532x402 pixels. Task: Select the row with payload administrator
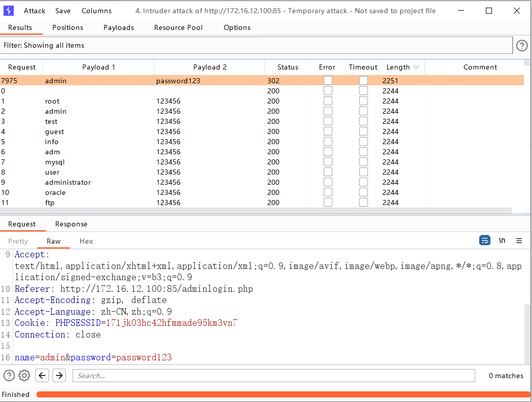(x=262, y=182)
